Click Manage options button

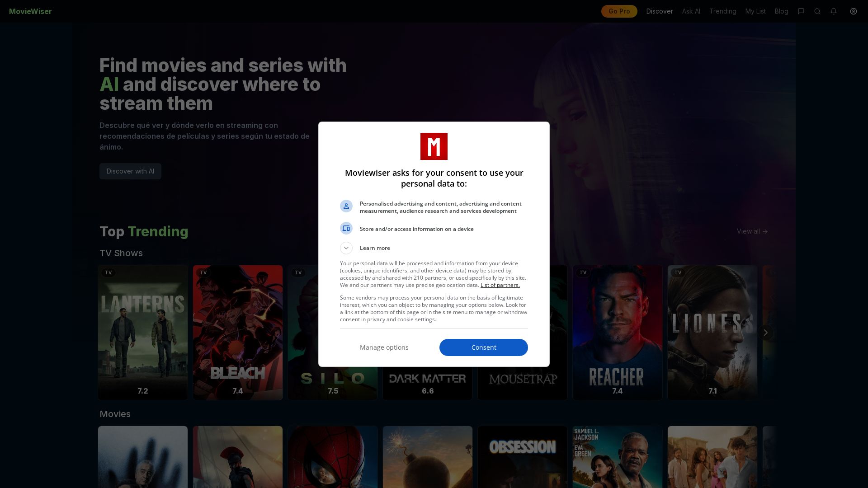(x=384, y=347)
